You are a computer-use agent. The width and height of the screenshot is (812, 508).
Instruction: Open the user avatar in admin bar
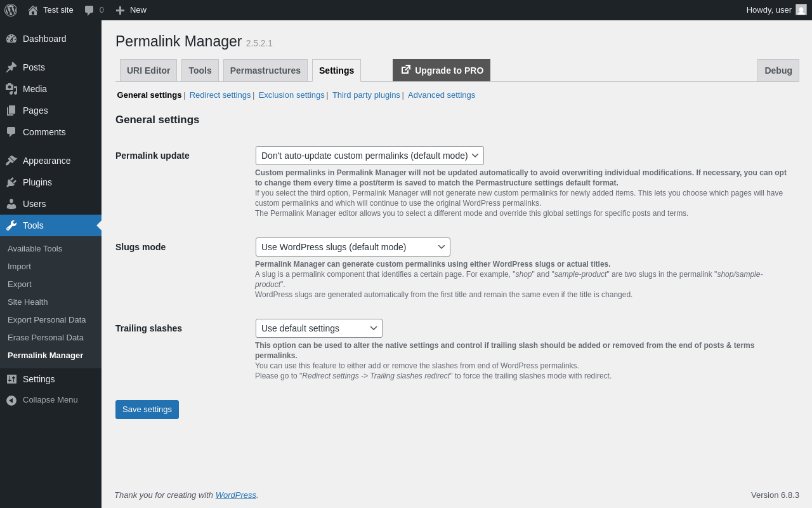(x=801, y=10)
